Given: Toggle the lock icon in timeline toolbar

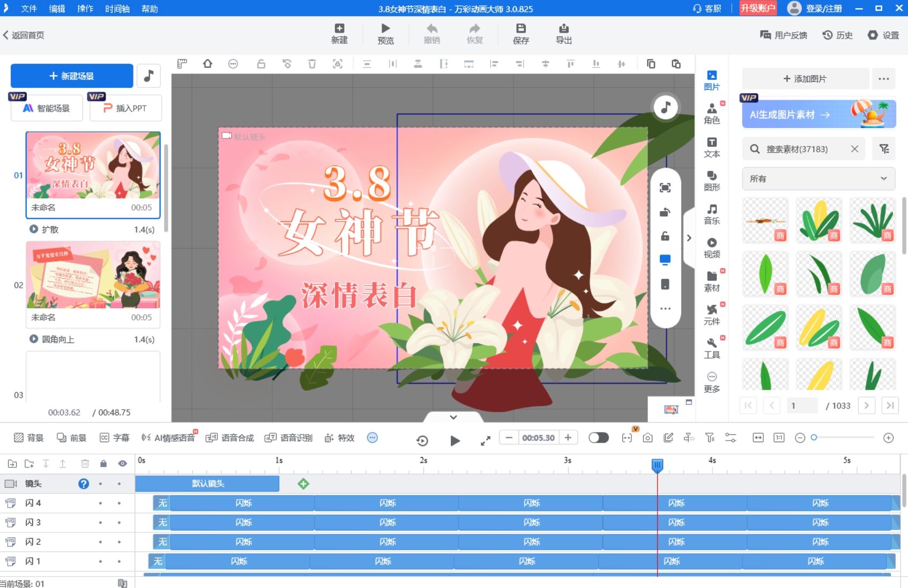Looking at the screenshot, I should [103, 463].
